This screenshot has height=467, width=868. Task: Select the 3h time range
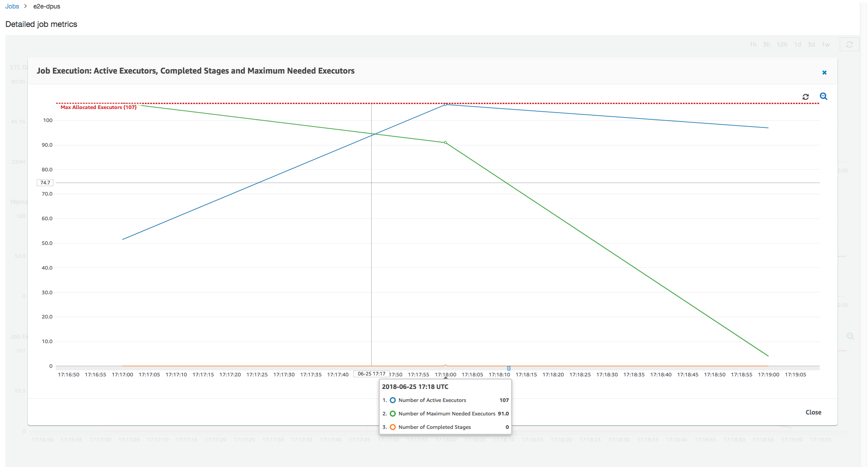pos(766,44)
